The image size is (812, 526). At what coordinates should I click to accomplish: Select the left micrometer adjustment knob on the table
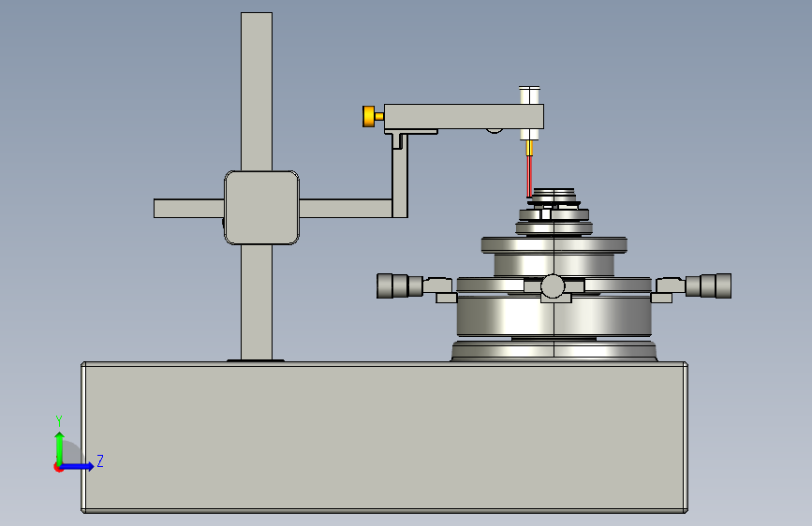400,286
